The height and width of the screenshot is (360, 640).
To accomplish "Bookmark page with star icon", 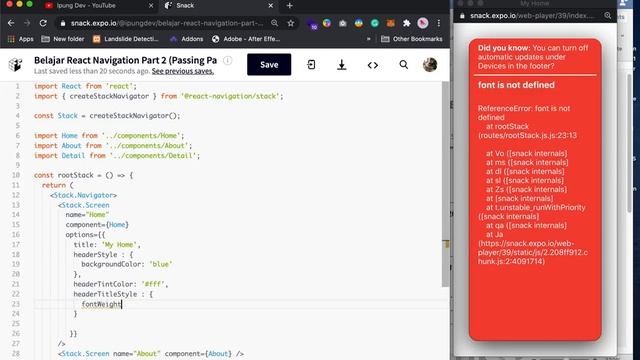I will 291,23.
